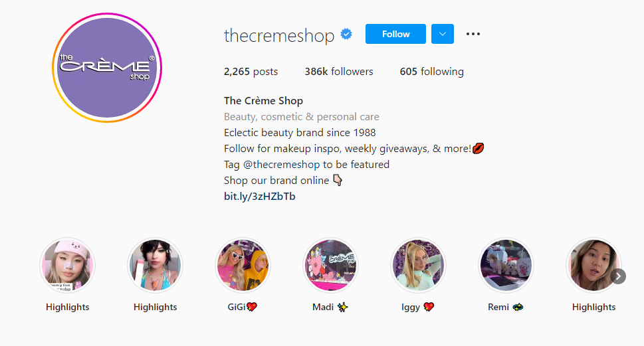This screenshot has width=644, height=346.
Task: Click the blue verified badge icon
Action: pos(346,34)
